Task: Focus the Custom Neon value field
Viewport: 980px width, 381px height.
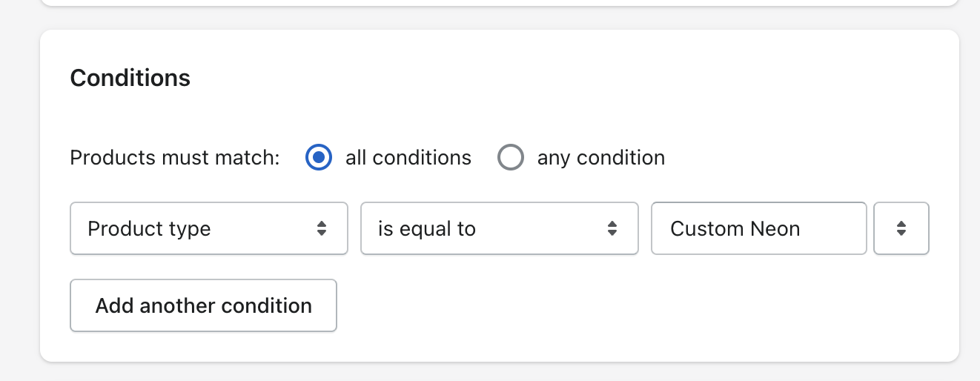Action: point(758,228)
